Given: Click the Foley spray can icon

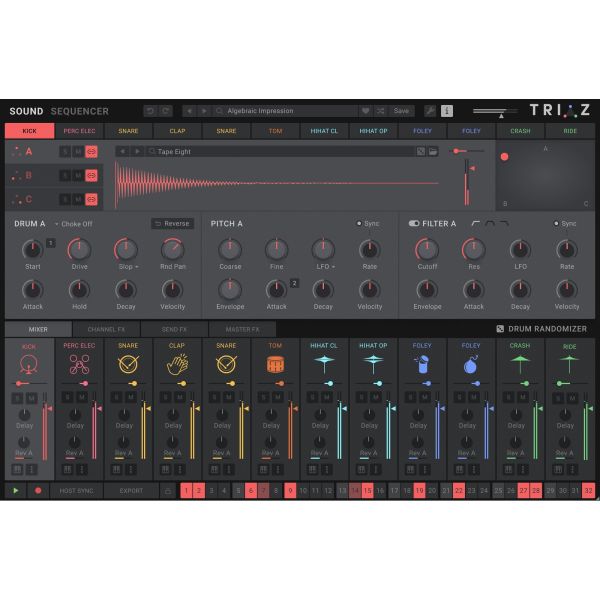Looking at the screenshot, I should coord(422,364).
